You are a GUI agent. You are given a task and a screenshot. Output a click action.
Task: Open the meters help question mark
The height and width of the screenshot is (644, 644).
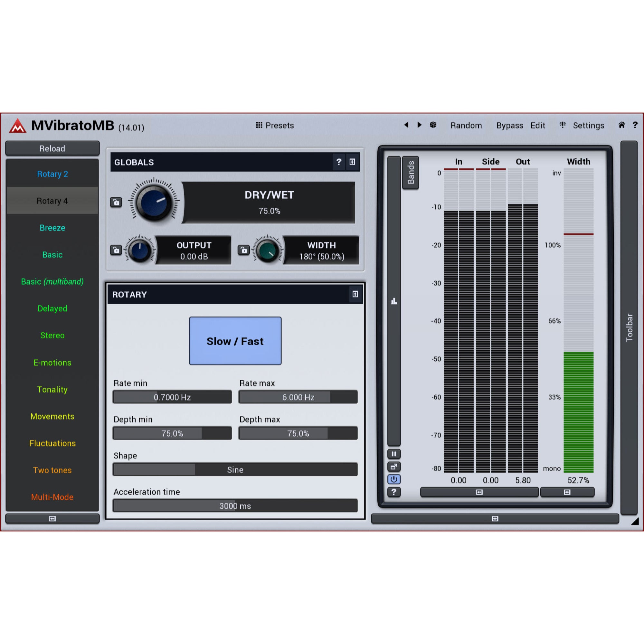click(x=394, y=492)
